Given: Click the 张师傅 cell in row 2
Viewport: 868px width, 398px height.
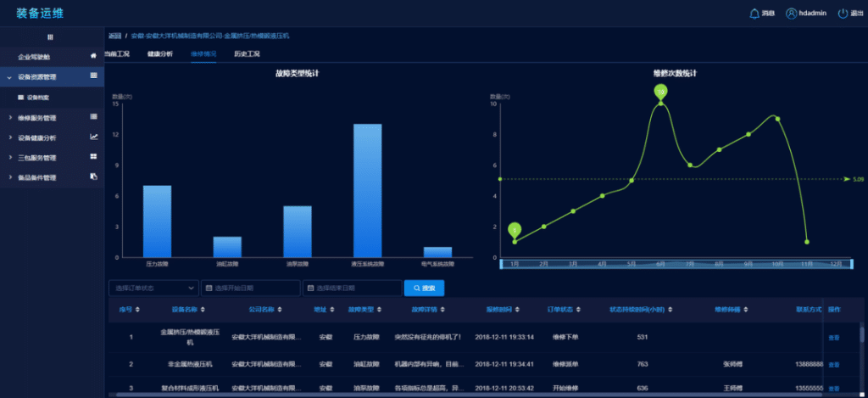Looking at the screenshot, I should pos(732,365).
